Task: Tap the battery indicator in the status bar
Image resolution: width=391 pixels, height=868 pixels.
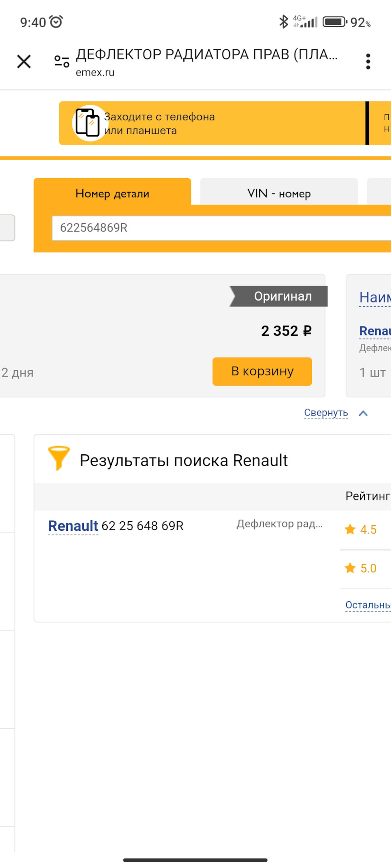Action: [x=335, y=21]
